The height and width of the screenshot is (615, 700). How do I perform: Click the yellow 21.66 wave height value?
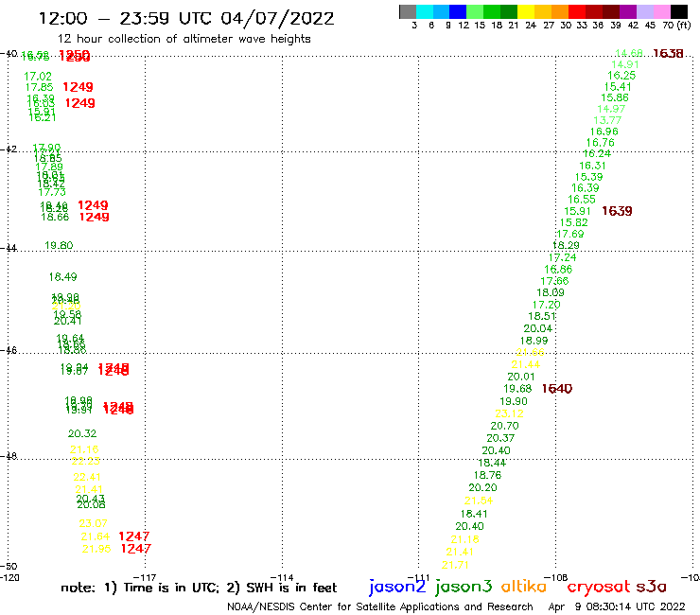[530, 352]
